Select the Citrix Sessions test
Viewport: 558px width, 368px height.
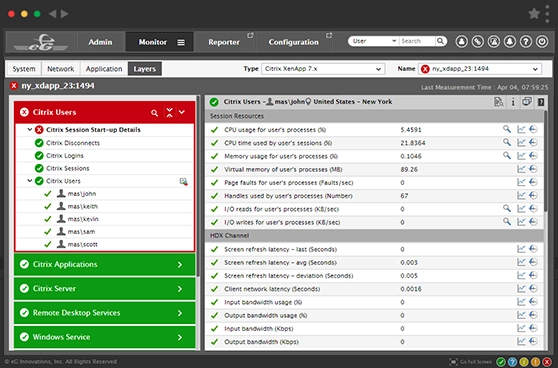point(68,168)
